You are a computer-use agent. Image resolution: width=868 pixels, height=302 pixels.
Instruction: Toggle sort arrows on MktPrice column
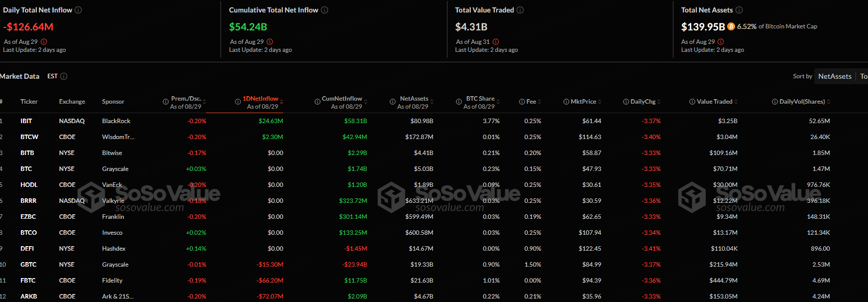click(x=600, y=102)
